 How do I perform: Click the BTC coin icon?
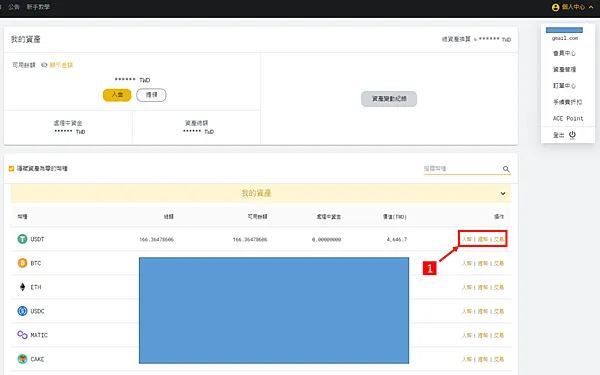tap(22, 263)
